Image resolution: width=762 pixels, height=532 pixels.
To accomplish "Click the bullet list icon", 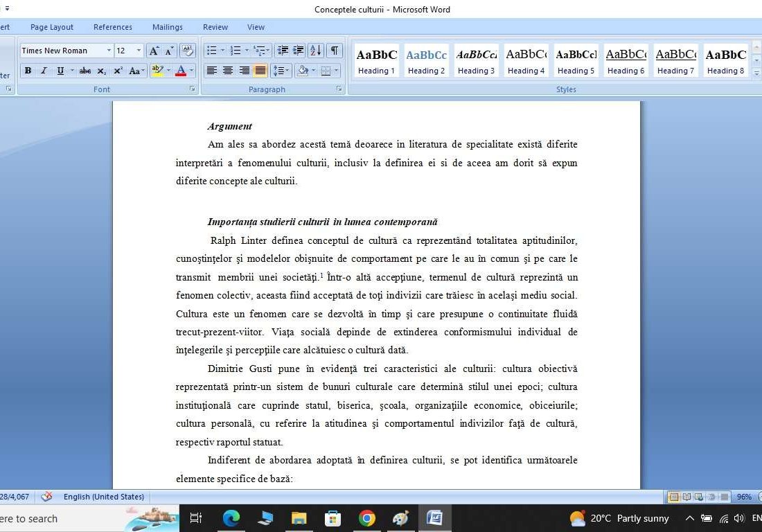I will coord(212,51).
